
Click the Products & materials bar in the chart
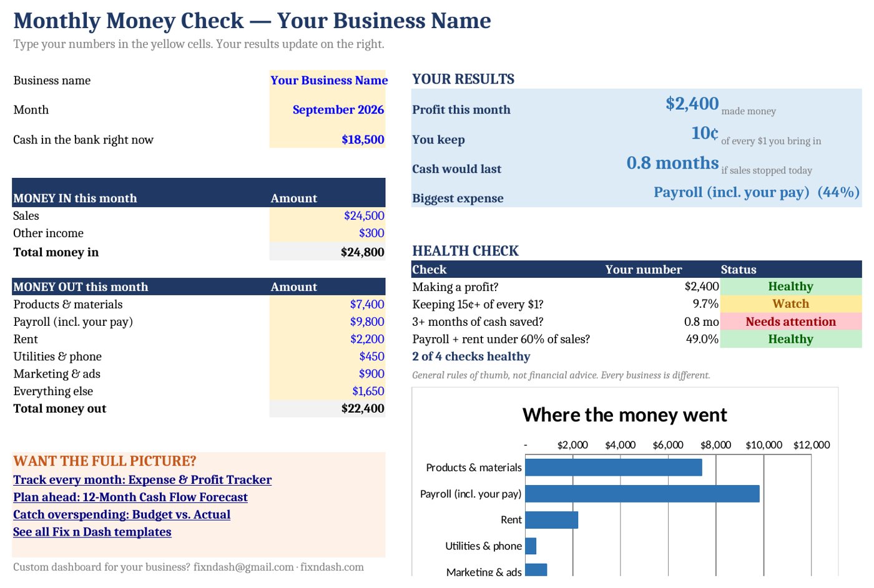[x=614, y=468]
